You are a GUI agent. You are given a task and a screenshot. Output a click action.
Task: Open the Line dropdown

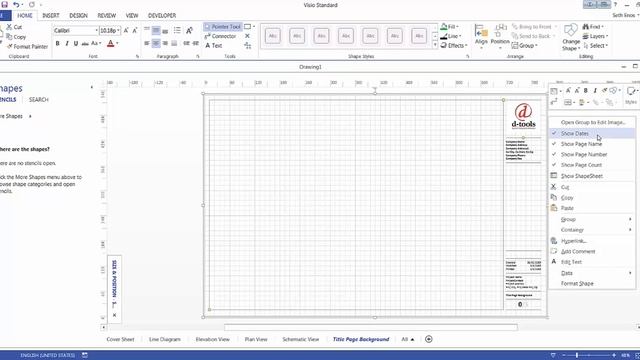450,36
